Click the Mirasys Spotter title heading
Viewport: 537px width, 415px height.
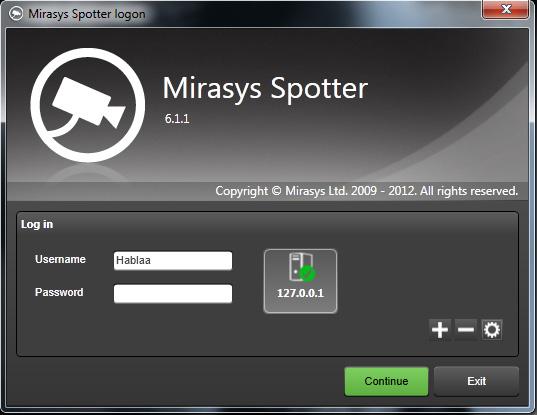pos(265,88)
